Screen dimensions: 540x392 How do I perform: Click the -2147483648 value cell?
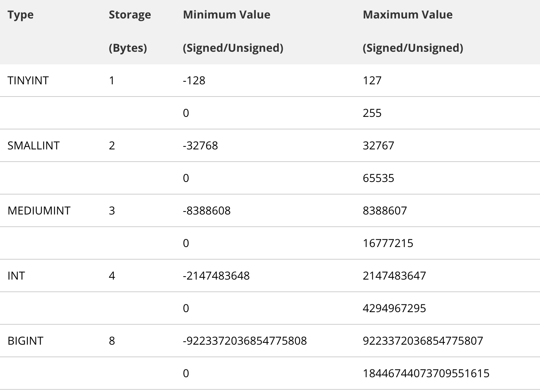216,276
